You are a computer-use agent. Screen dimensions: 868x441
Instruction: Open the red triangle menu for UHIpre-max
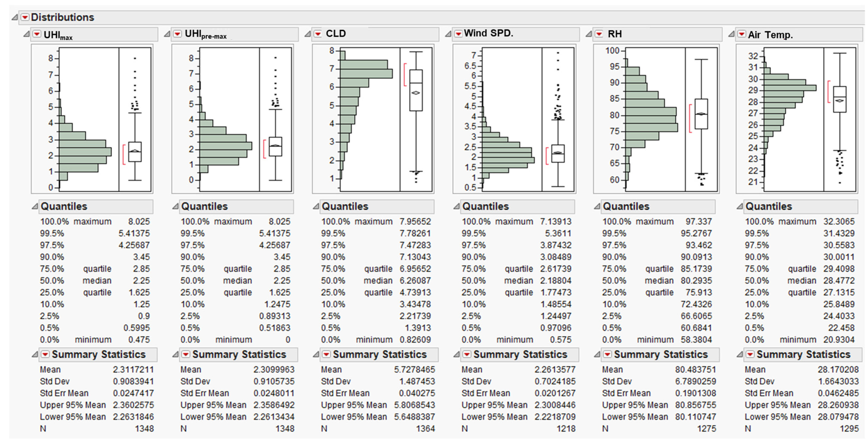click(x=177, y=34)
